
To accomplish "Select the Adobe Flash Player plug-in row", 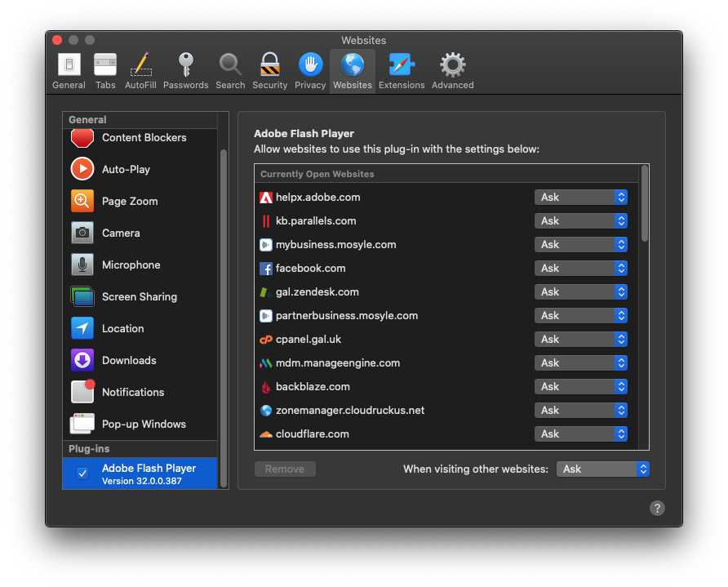I will [x=140, y=474].
